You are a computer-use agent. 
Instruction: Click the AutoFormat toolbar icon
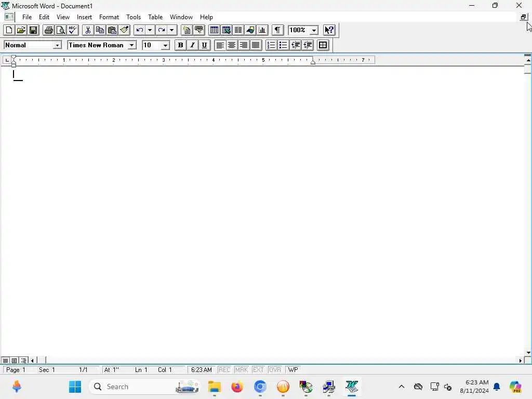point(187,30)
